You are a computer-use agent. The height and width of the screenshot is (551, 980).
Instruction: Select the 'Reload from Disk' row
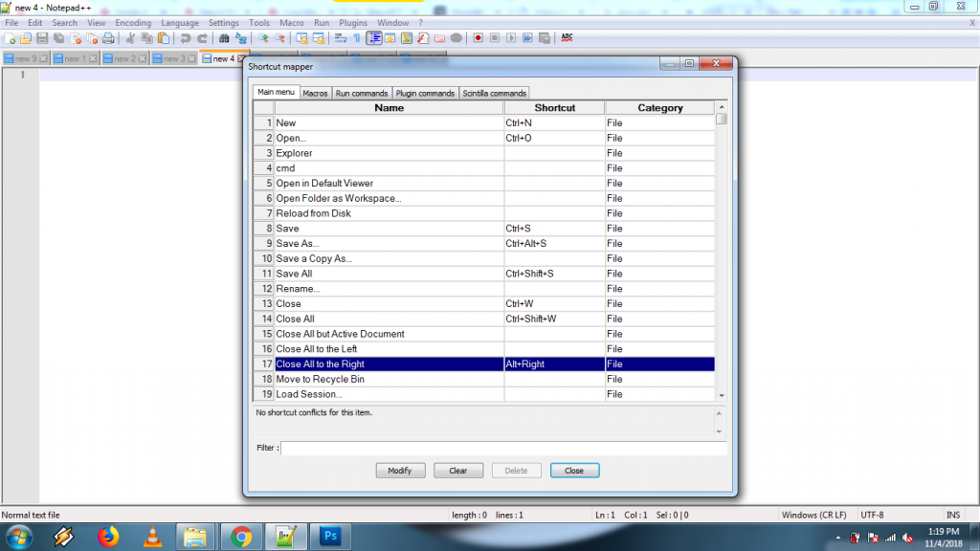click(483, 213)
